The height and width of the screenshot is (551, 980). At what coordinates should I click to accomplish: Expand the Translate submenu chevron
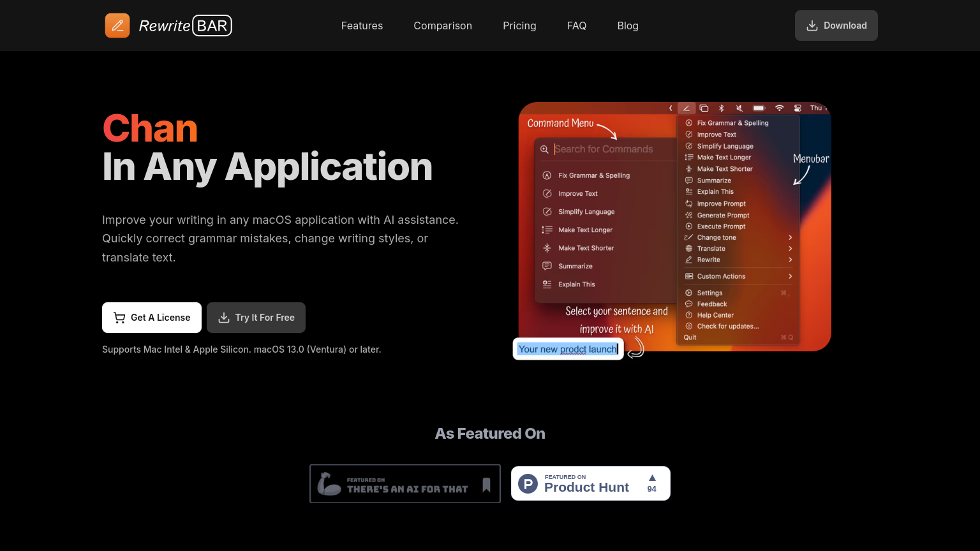[790, 249]
